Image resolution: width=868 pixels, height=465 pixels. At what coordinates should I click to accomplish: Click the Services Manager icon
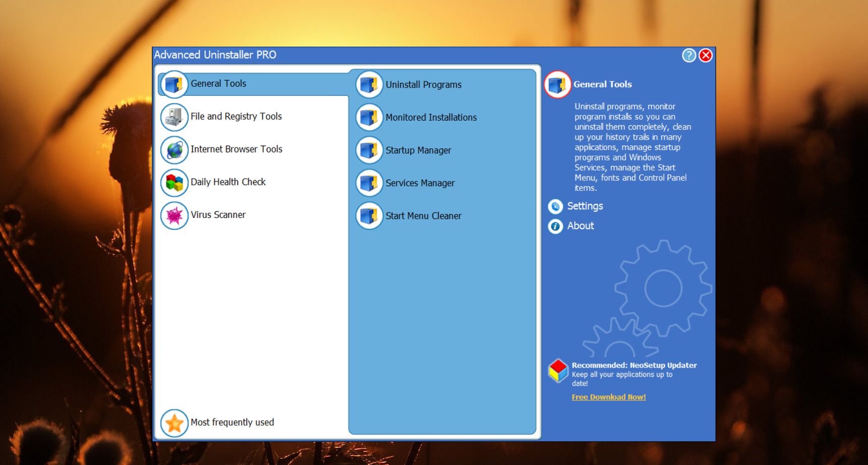[x=369, y=183]
